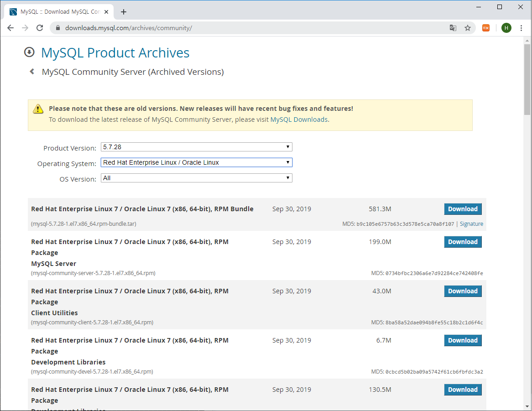Reload the page with refresh icon

click(40, 28)
